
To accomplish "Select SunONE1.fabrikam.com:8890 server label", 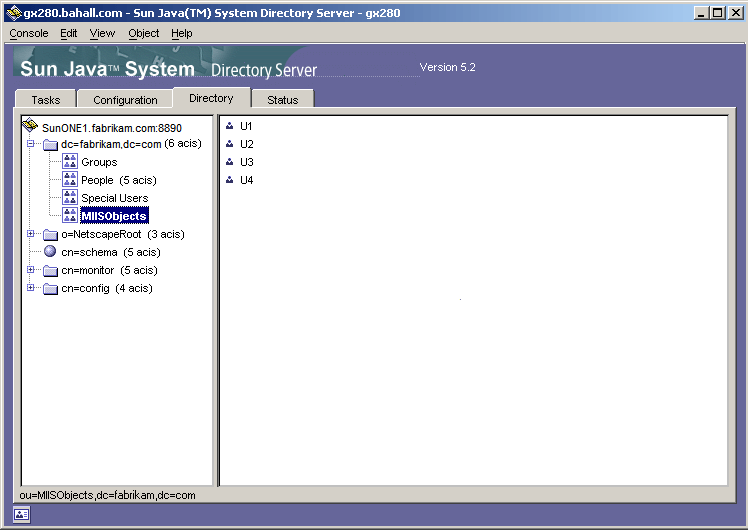I will coord(112,128).
